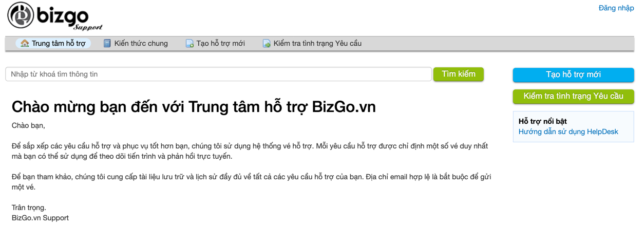Screen dimensions: 644x243
Task: Click the status check icon beside Kiểm tra tình trạng
Action: point(267,44)
